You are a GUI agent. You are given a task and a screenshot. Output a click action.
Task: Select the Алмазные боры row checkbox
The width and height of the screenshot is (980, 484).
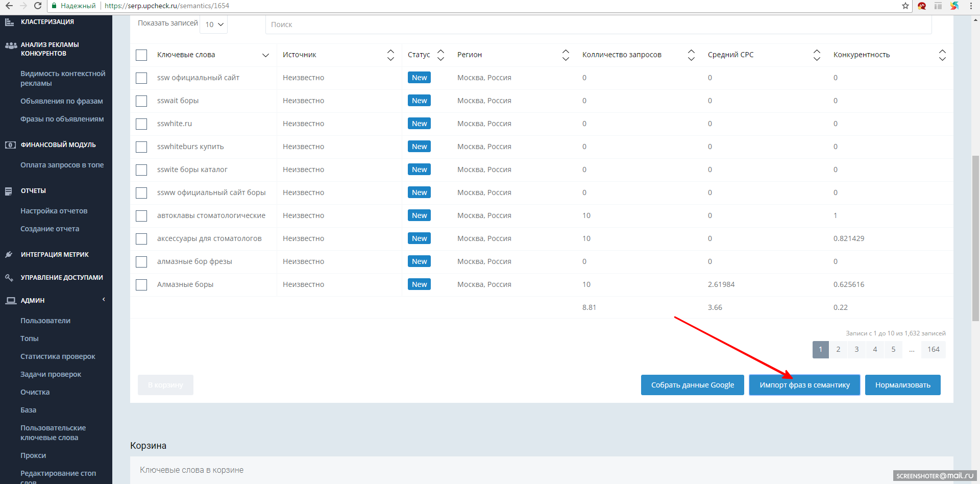click(141, 285)
